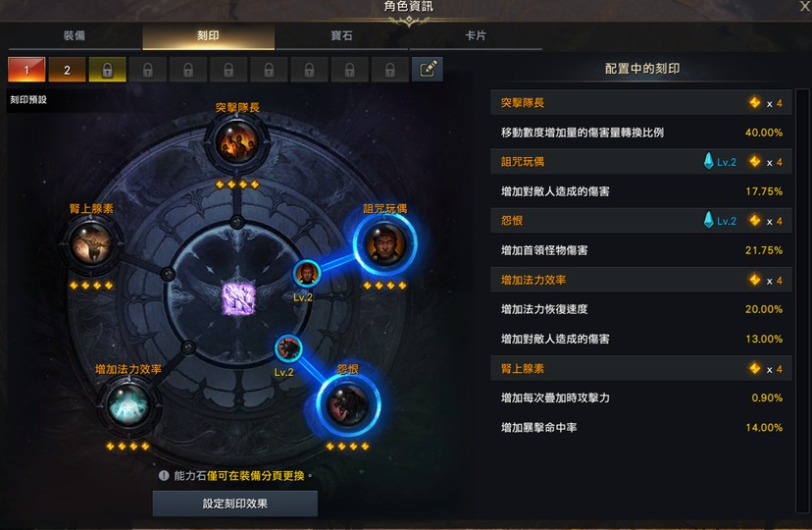Select the 腎上腺素 engraving icon

90,243
